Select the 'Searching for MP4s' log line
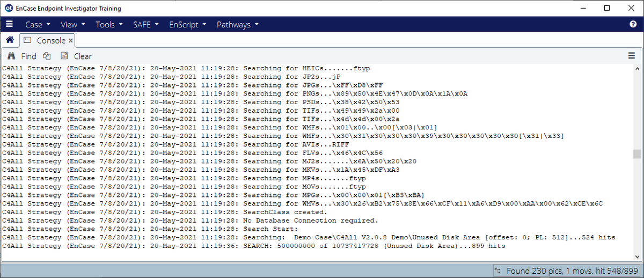 coord(185,178)
